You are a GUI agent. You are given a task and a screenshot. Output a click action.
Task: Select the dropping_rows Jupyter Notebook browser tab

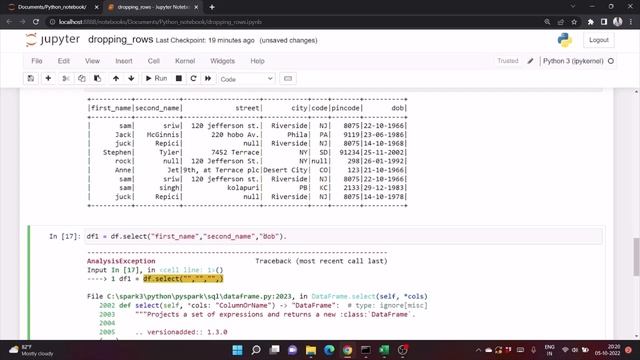(153, 7)
